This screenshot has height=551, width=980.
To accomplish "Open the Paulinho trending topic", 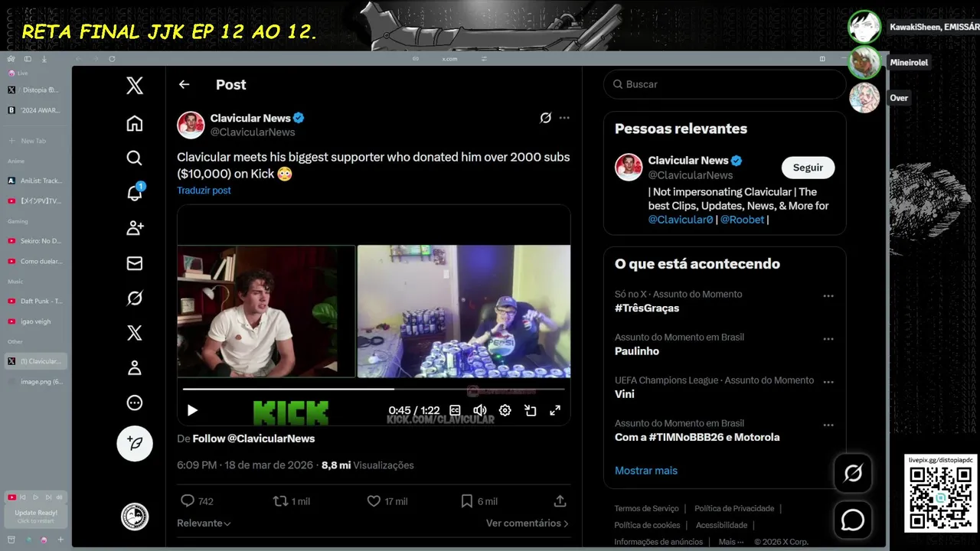I will click(x=637, y=351).
